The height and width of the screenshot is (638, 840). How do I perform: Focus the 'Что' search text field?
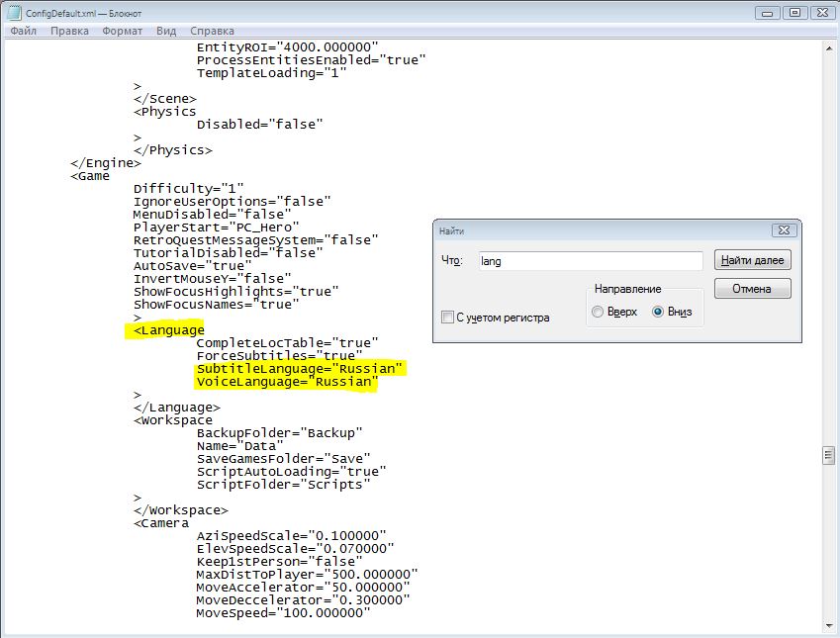[590, 261]
